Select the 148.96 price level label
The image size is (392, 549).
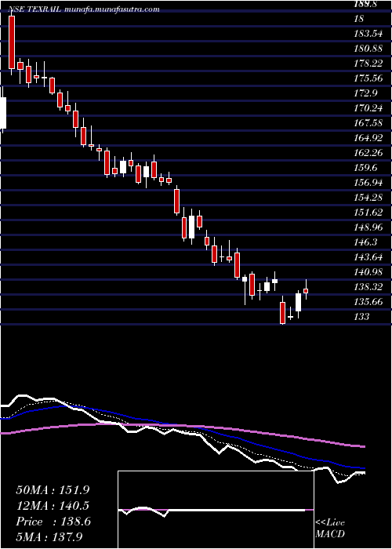[368, 227]
